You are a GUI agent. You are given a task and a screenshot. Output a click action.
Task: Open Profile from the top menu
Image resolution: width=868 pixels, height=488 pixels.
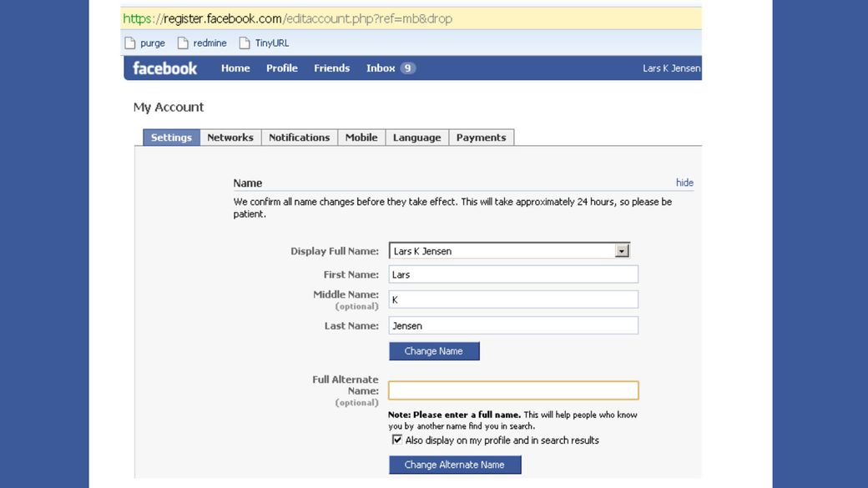coord(282,68)
